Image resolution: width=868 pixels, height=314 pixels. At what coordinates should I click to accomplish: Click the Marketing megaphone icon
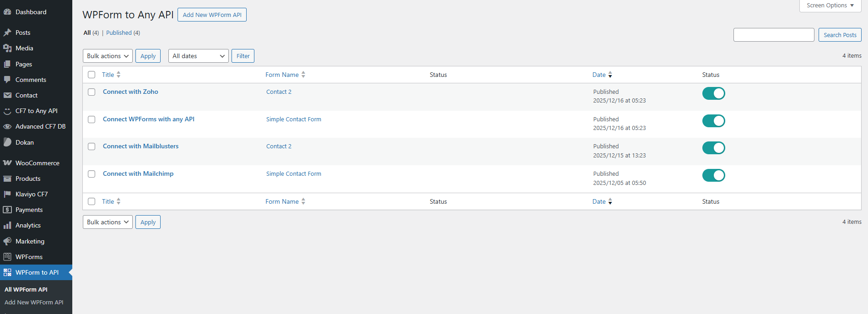(7, 241)
